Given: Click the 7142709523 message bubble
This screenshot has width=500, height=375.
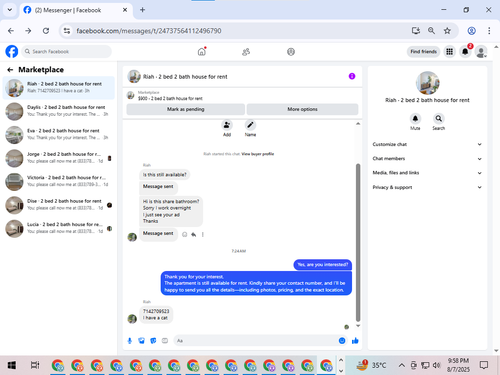Looking at the screenshot, I should coord(156,314).
